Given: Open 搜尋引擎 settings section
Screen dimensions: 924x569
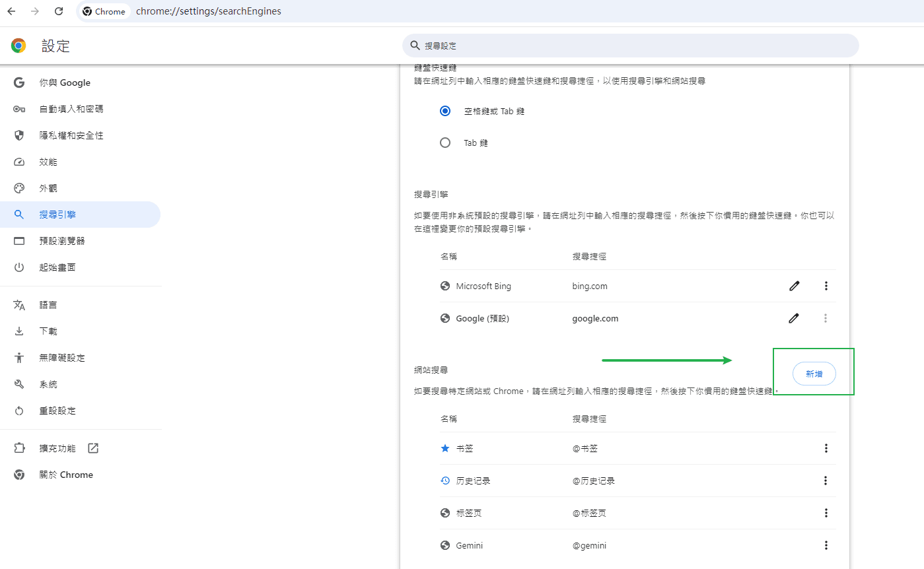Looking at the screenshot, I should pyautogui.click(x=80, y=215).
